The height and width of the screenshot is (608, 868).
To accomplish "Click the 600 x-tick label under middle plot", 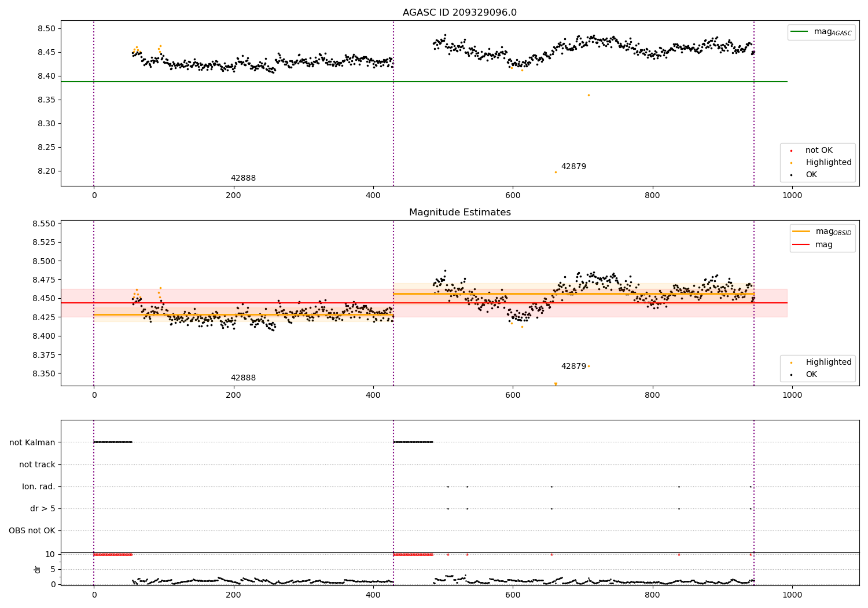I will tap(513, 395).
